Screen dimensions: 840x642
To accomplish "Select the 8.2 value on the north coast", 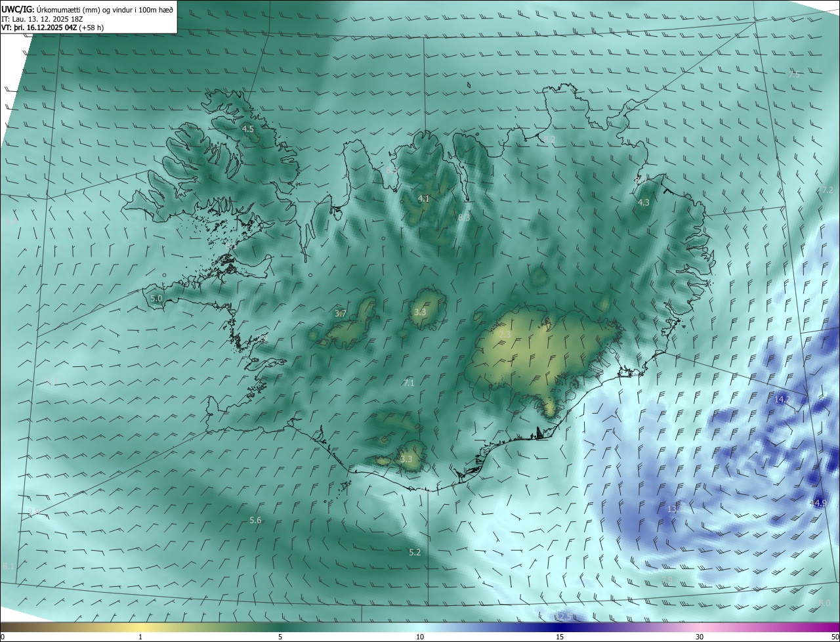I will click(549, 139).
